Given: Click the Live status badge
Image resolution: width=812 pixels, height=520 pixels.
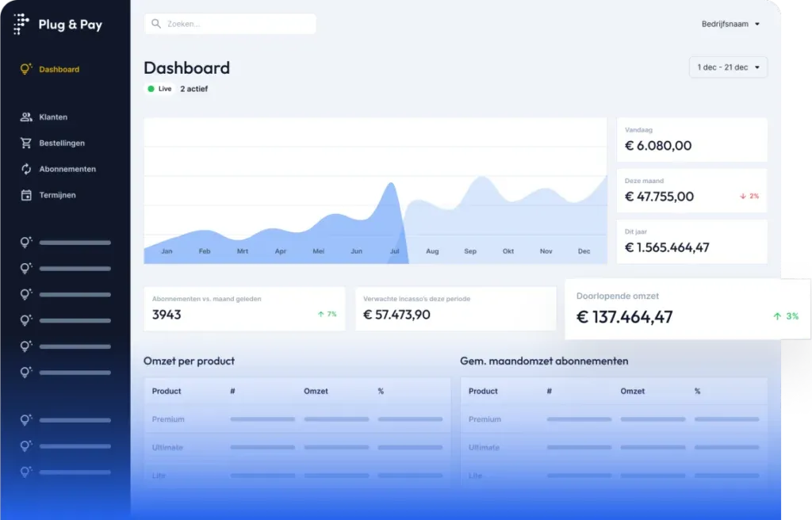Looking at the screenshot, I should [159, 89].
